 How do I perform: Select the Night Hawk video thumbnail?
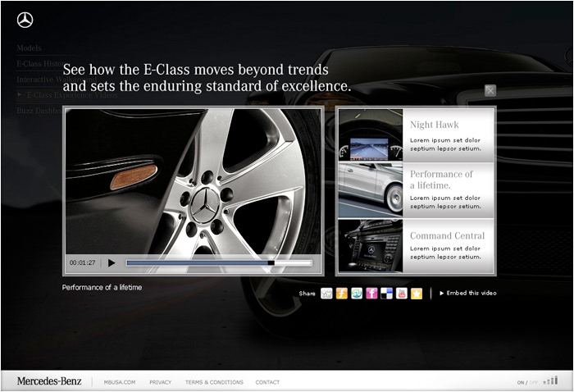(371, 134)
